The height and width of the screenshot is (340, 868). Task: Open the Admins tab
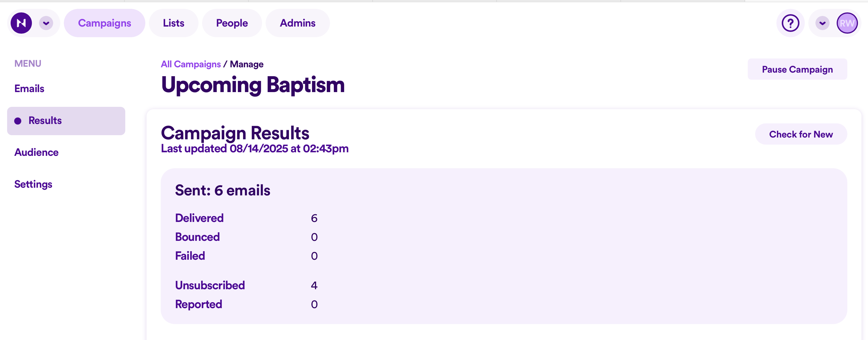click(x=298, y=23)
